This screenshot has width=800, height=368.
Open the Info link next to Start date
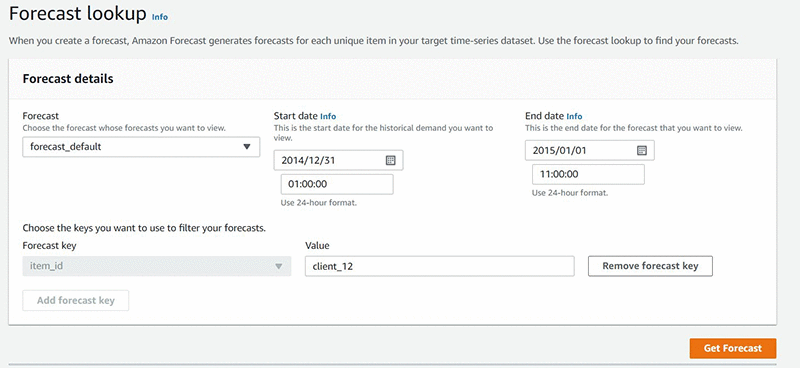(328, 116)
